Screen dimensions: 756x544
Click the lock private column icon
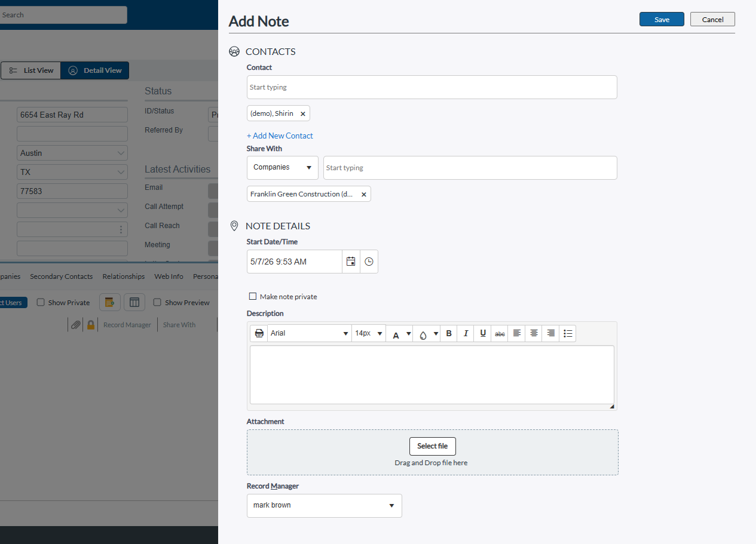point(91,325)
